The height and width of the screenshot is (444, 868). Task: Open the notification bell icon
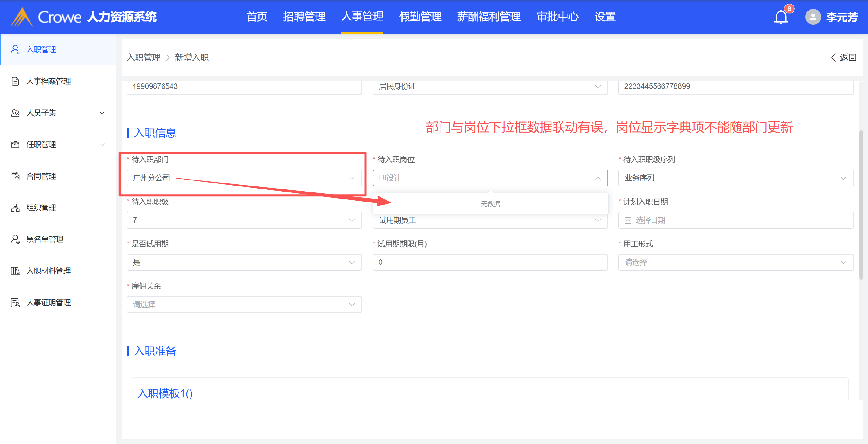(781, 17)
